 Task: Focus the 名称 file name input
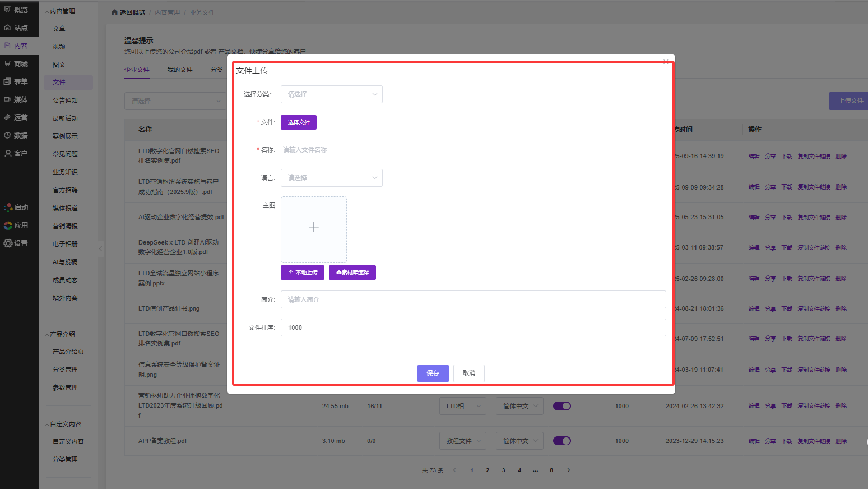click(x=462, y=150)
